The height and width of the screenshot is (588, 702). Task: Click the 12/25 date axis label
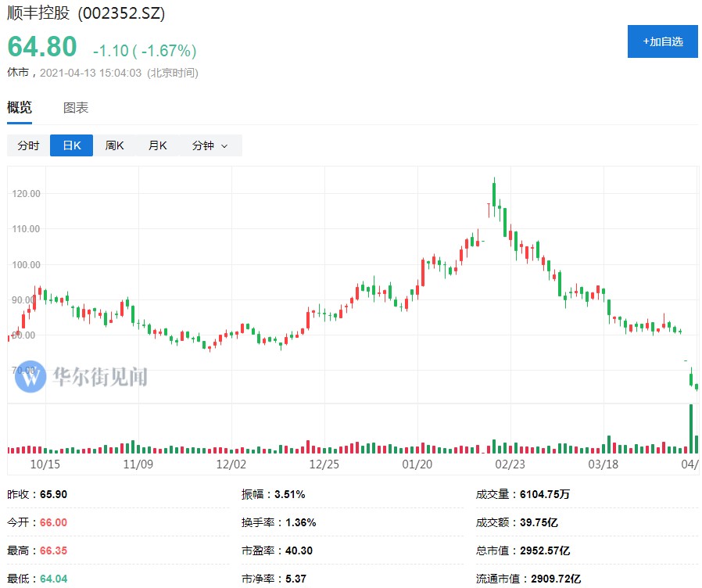[324, 464]
